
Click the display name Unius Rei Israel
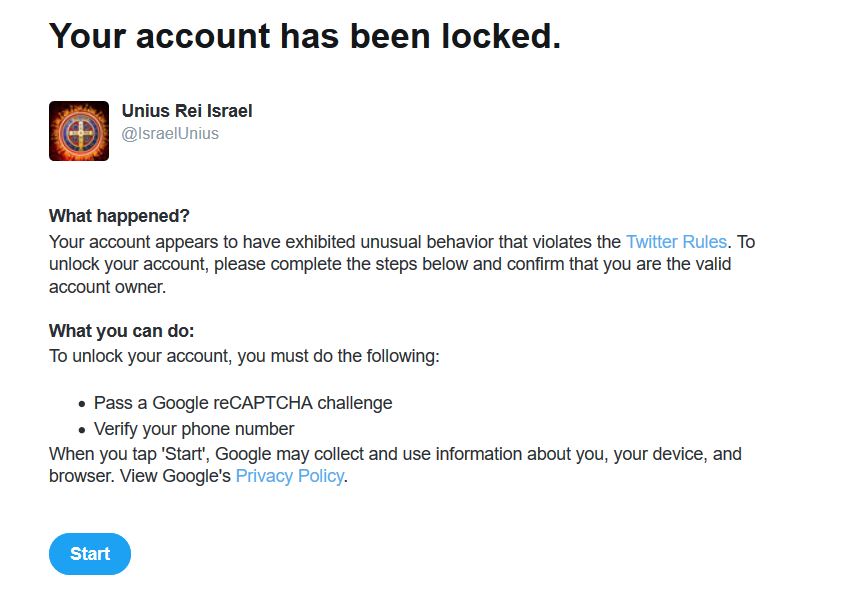pyautogui.click(x=187, y=111)
